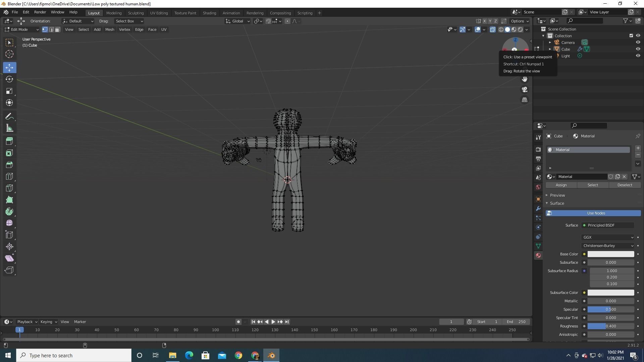Activate the Annotate pencil tool

click(x=9, y=117)
